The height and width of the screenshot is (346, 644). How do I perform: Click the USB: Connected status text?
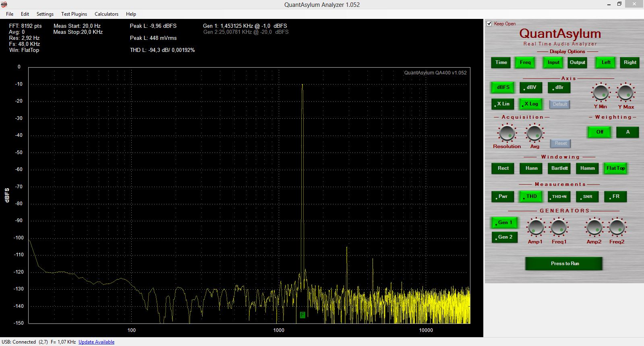(19, 342)
